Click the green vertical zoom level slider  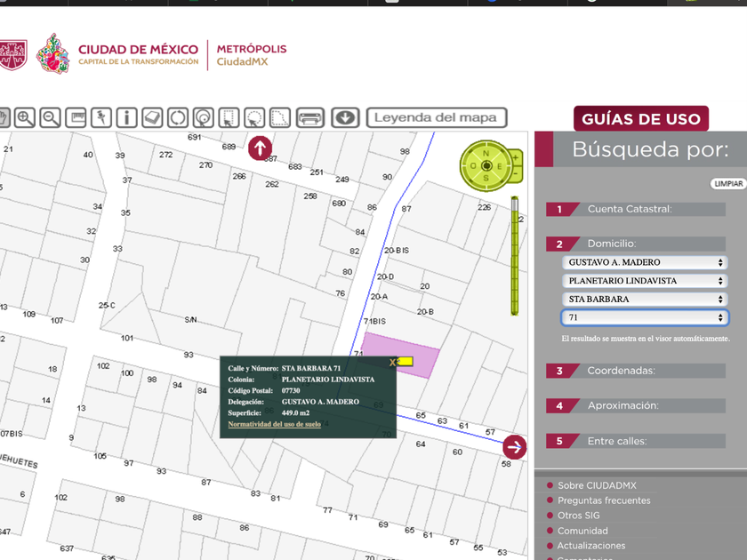(x=514, y=258)
